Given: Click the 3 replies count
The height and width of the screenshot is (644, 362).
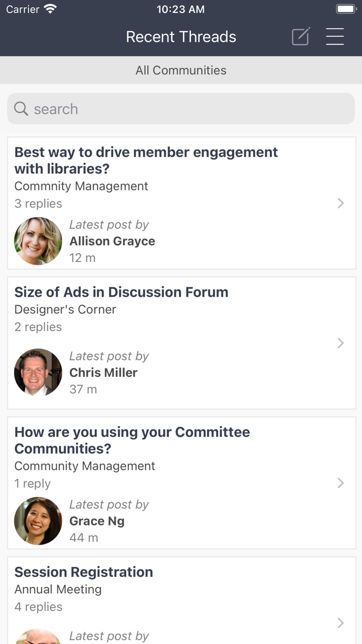Looking at the screenshot, I should [x=38, y=203].
